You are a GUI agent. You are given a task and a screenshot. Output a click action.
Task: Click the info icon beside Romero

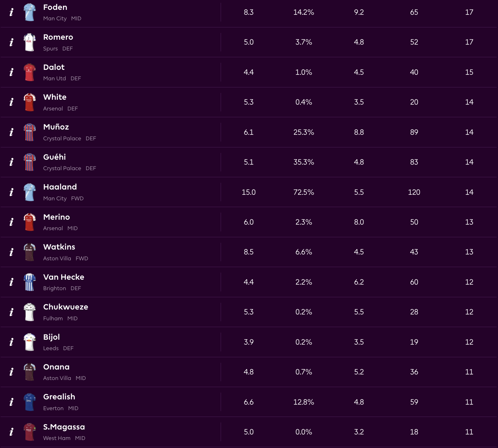pyautogui.click(x=11, y=42)
